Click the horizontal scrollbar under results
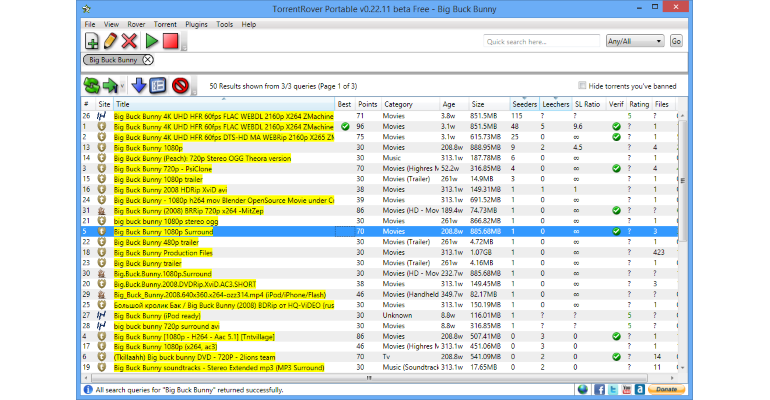 pos(368,378)
